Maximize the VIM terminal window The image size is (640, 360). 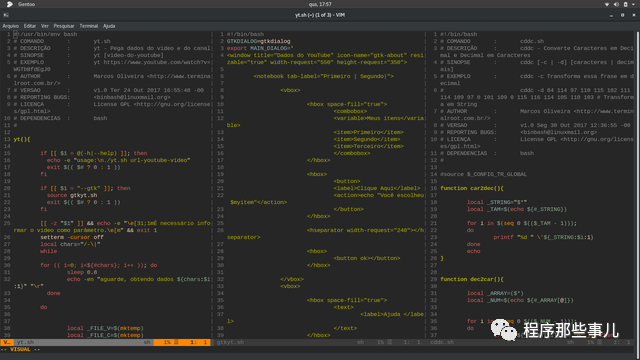point(622,15)
